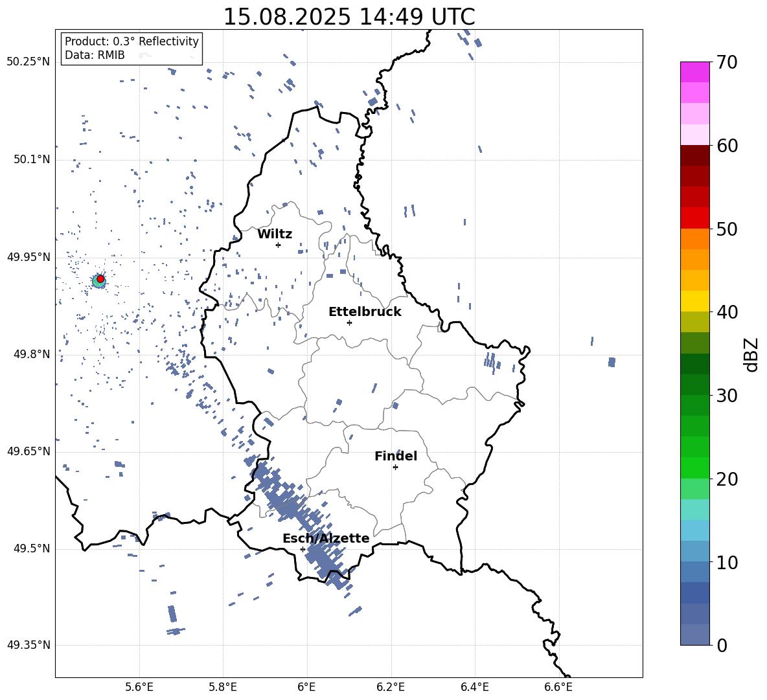Click the Esch/Alzette station cross marker
The width and height of the screenshot is (767, 700).
coord(303,549)
